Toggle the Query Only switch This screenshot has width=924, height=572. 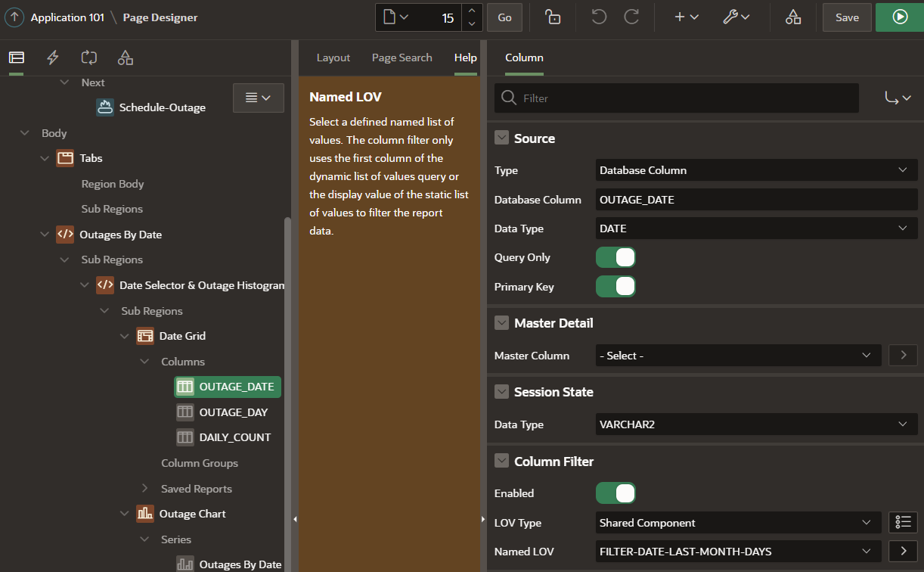pyautogui.click(x=615, y=258)
